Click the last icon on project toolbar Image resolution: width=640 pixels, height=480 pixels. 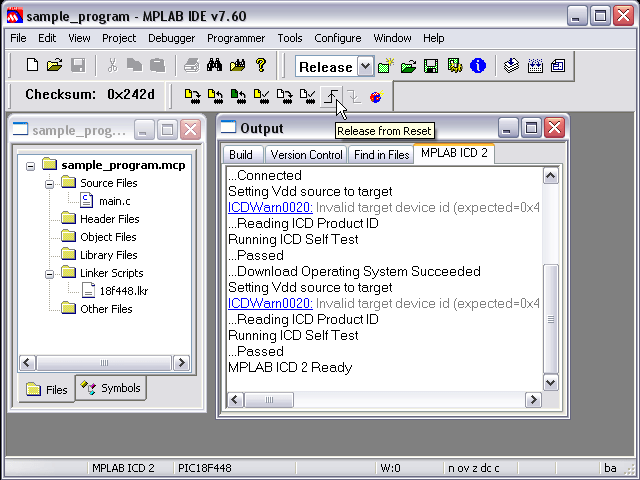(558, 66)
